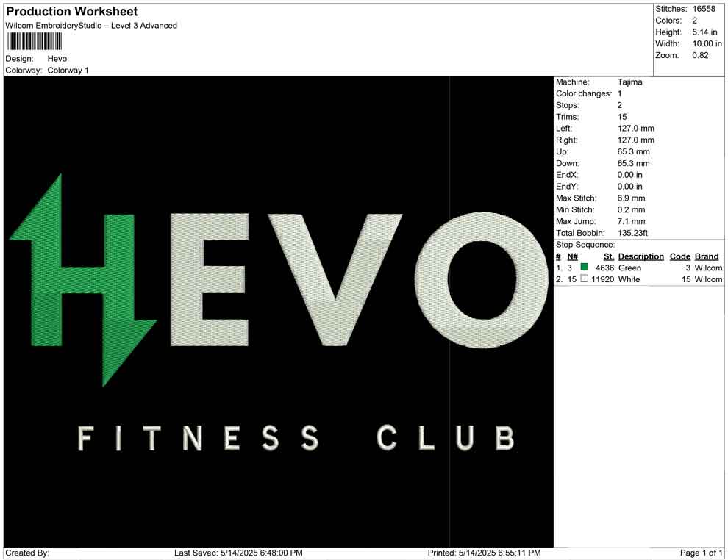Click the stitch count '4636' in Green row
The width and height of the screenshot is (728, 560).
(605, 268)
